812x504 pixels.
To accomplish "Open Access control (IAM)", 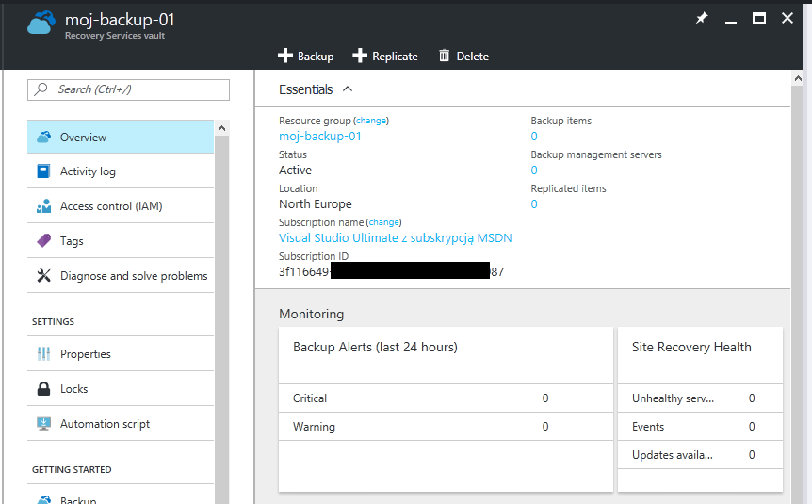I will (x=121, y=206).
